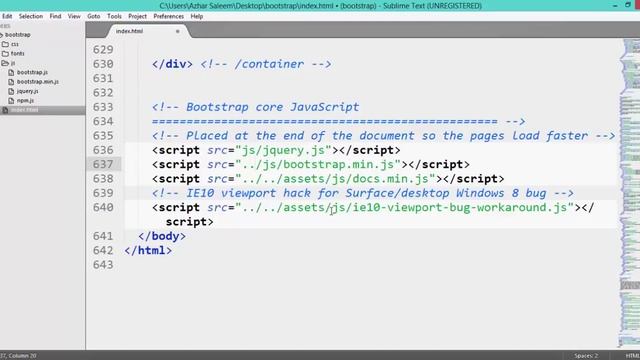Click "Placed at the end" comment line
Image resolution: width=640 pixels, height=360 pixels.
coord(383,136)
